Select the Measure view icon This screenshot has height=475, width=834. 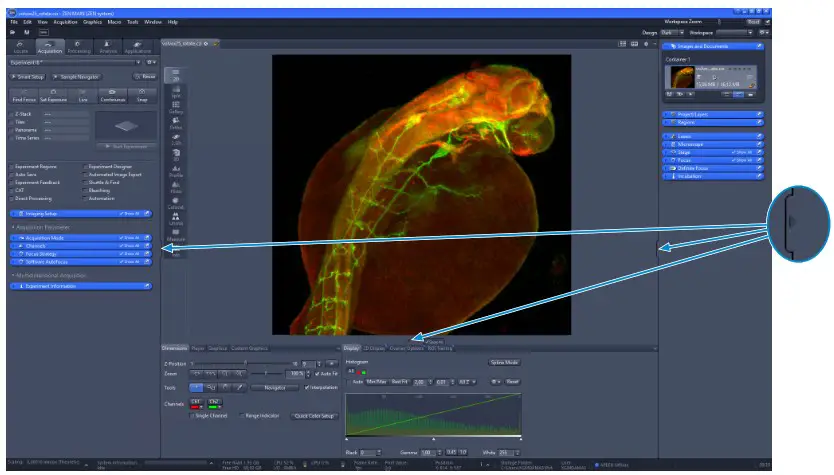(176, 235)
